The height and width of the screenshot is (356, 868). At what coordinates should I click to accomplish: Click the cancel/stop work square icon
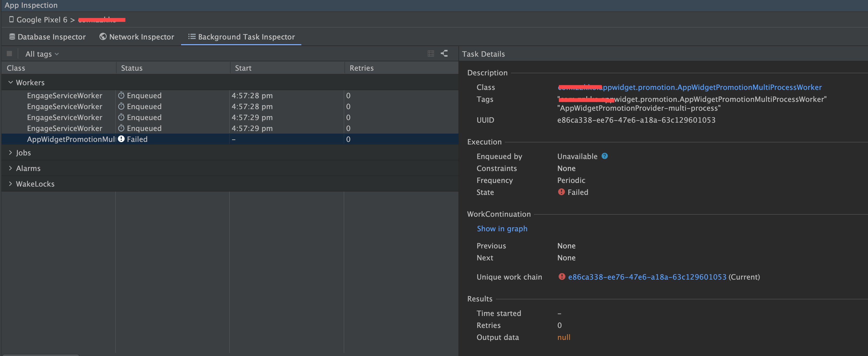pyautogui.click(x=9, y=54)
